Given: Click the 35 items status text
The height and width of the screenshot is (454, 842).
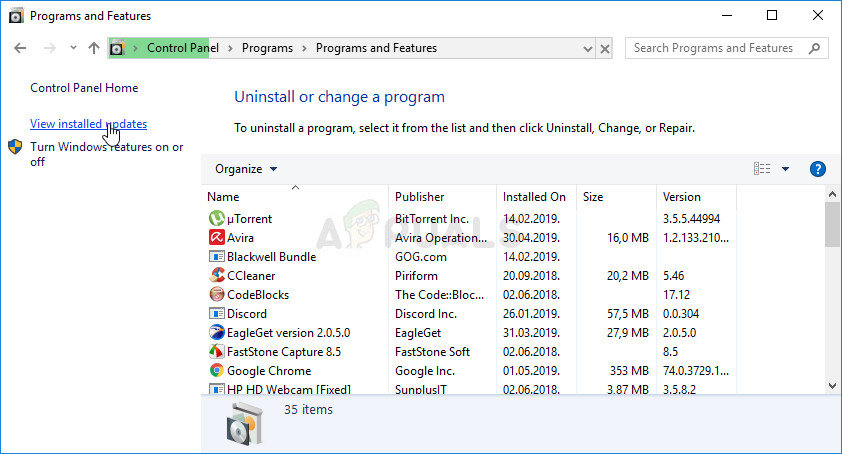Looking at the screenshot, I should (308, 409).
